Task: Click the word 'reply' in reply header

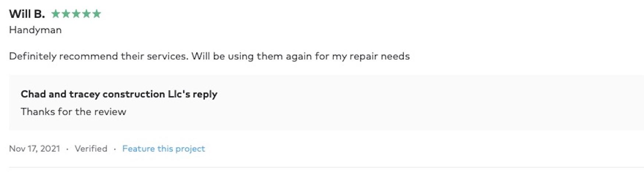Action: [x=205, y=94]
